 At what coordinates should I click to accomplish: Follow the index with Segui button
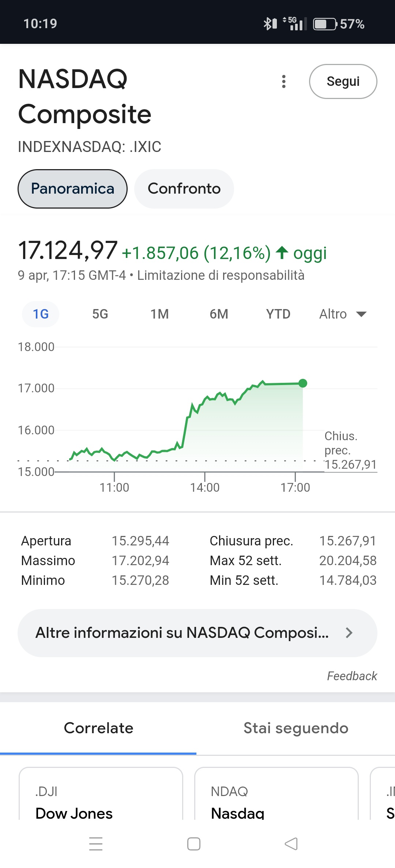(x=343, y=81)
